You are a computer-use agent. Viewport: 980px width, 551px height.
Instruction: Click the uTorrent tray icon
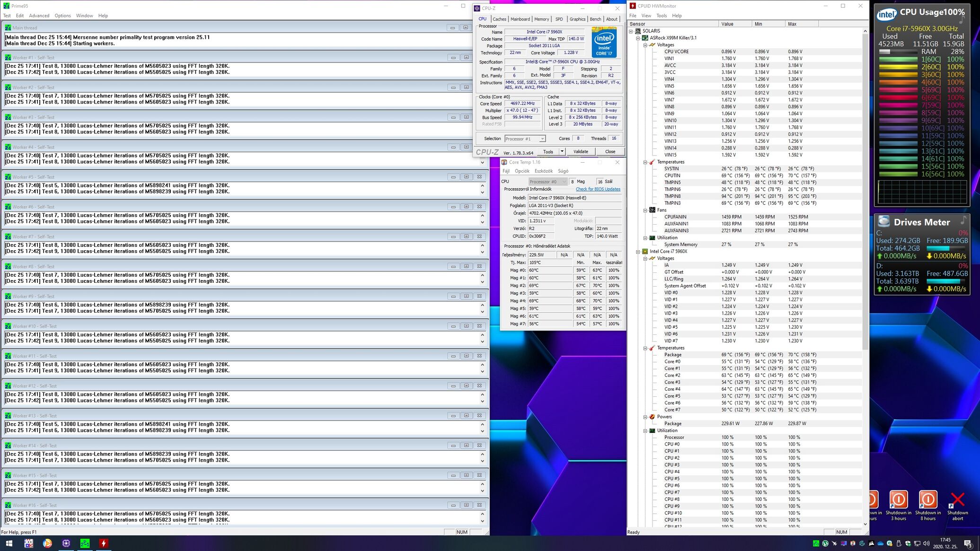[825, 543]
